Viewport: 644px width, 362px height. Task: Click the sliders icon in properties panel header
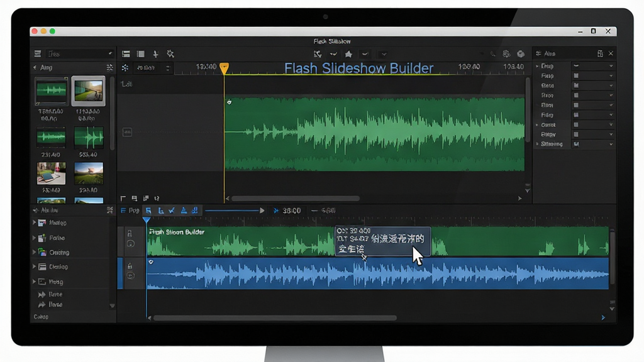538,54
